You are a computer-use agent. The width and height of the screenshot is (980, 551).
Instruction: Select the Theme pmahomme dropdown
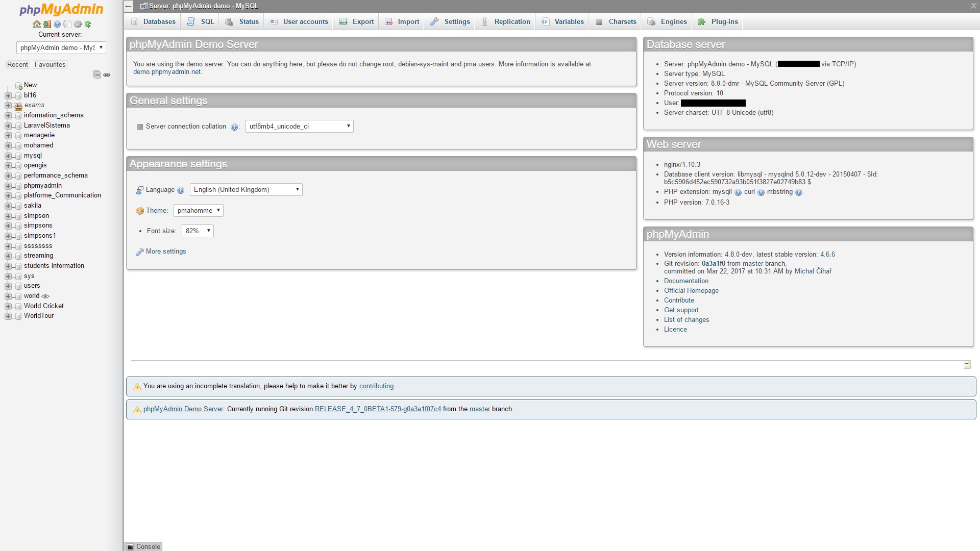click(x=198, y=210)
